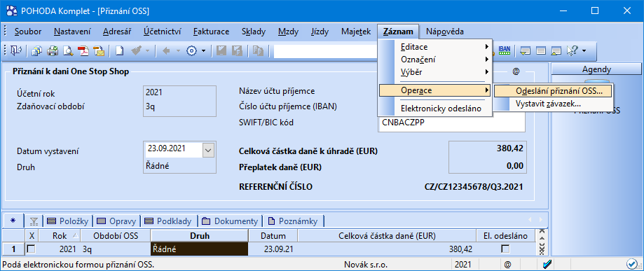Click the exit agenda door icon
Viewport: 644px width, 271px height.
tap(16, 51)
